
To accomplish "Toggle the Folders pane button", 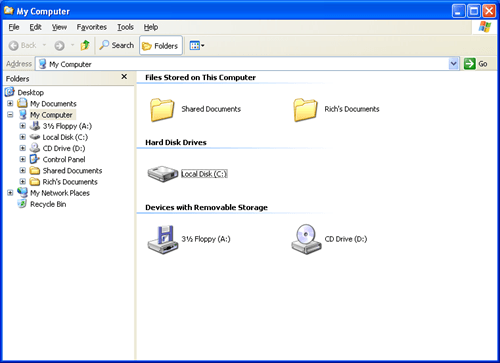I will point(161,45).
